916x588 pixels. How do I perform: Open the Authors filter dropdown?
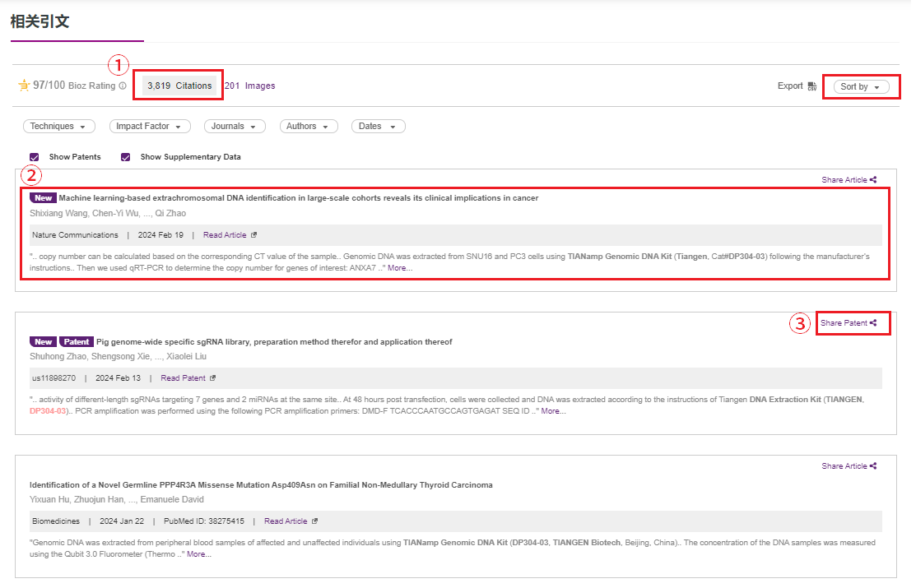point(309,127)
